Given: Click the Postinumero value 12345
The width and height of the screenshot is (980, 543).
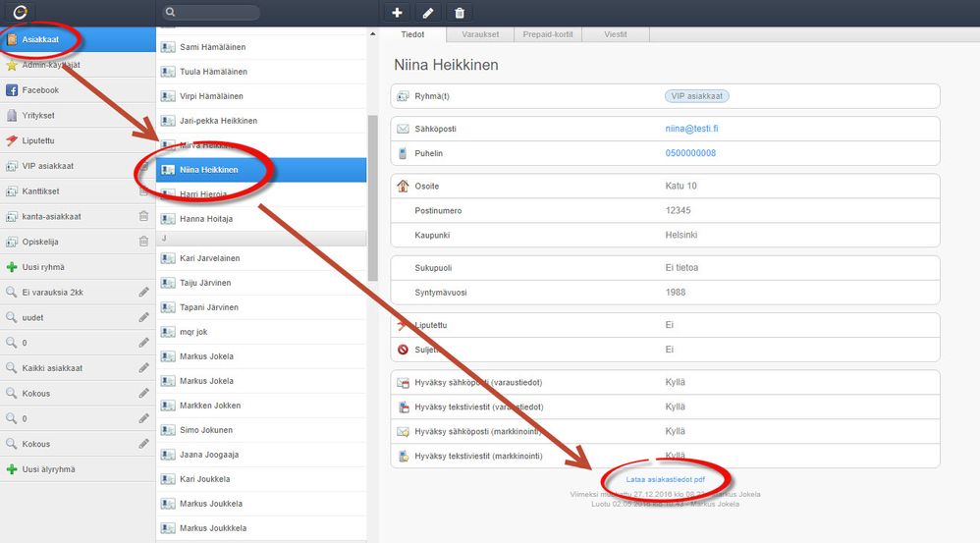Looking at the screenshot, I should tap(679, 210).
